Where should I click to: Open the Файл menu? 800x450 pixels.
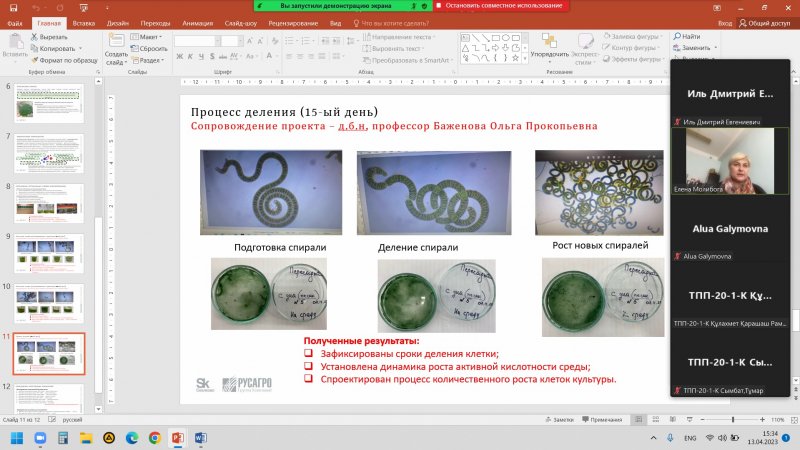click(15, 23)
